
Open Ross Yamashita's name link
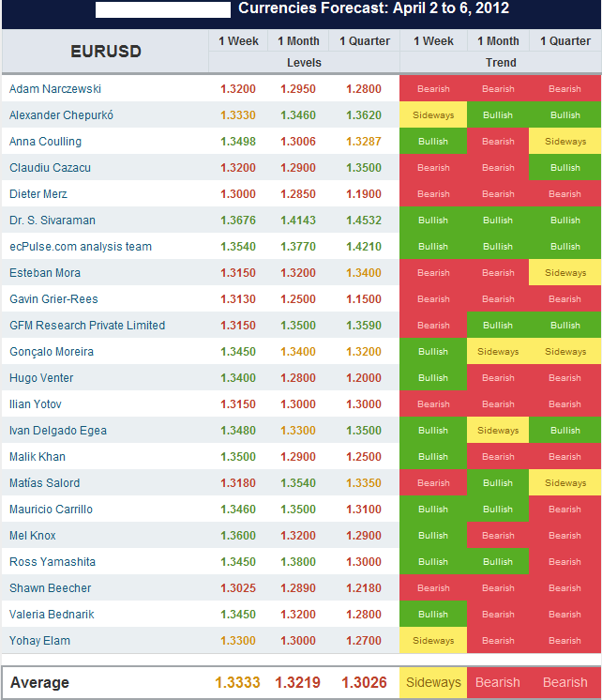pos(53,562)
